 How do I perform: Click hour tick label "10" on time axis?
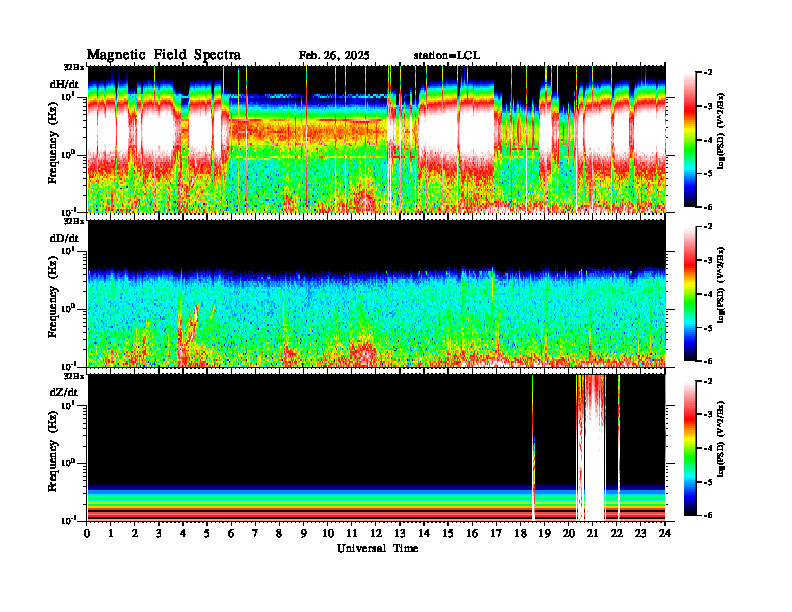tap(328, 533)
